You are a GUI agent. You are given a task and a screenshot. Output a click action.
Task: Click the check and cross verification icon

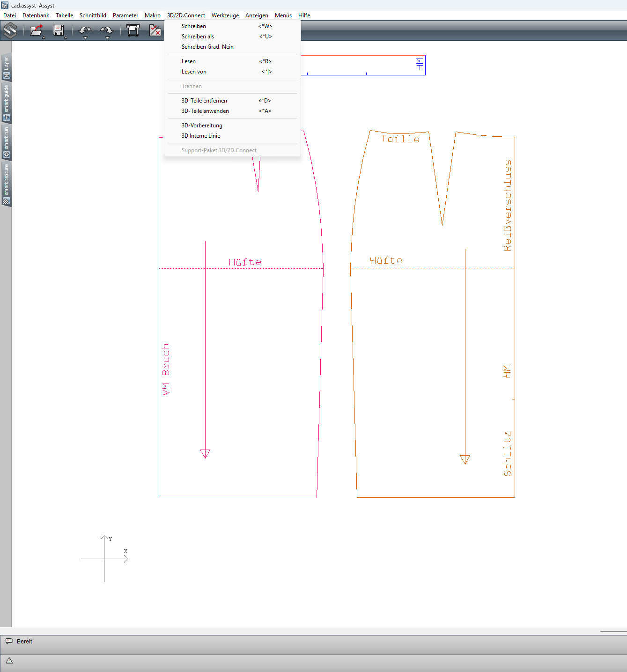point(155,31)
